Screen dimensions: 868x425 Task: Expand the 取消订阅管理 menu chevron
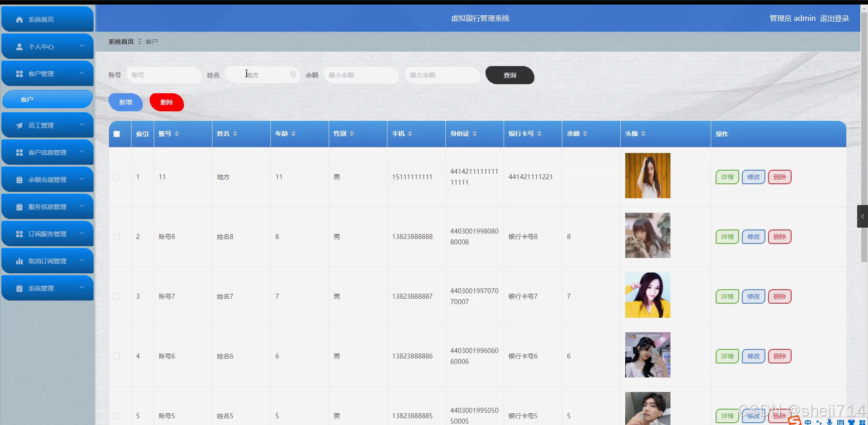(82, 260)
